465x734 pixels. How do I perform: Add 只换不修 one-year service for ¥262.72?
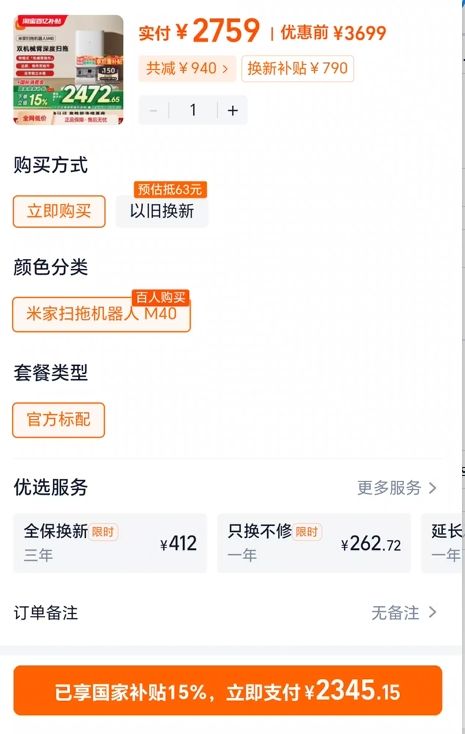[x=314, y=543]
